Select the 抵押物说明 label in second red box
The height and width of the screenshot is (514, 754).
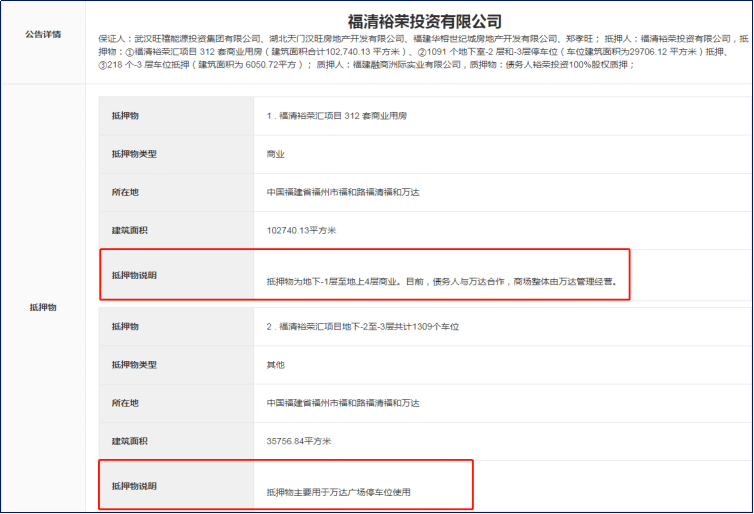click(134, 485)
